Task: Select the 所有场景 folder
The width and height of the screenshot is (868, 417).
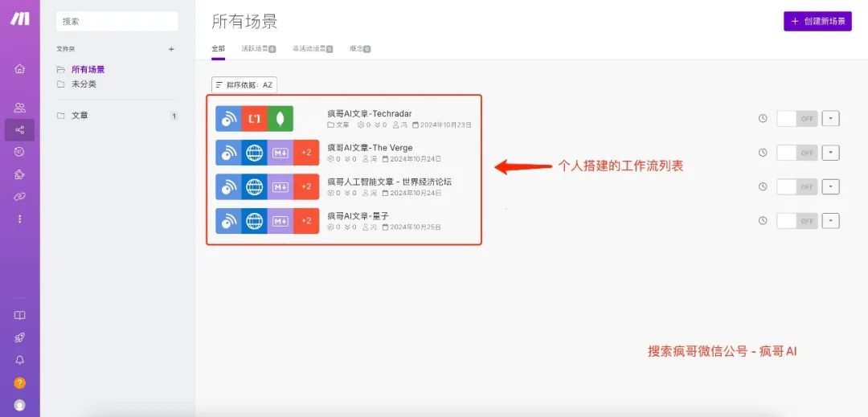Action: tap(88, 70)
